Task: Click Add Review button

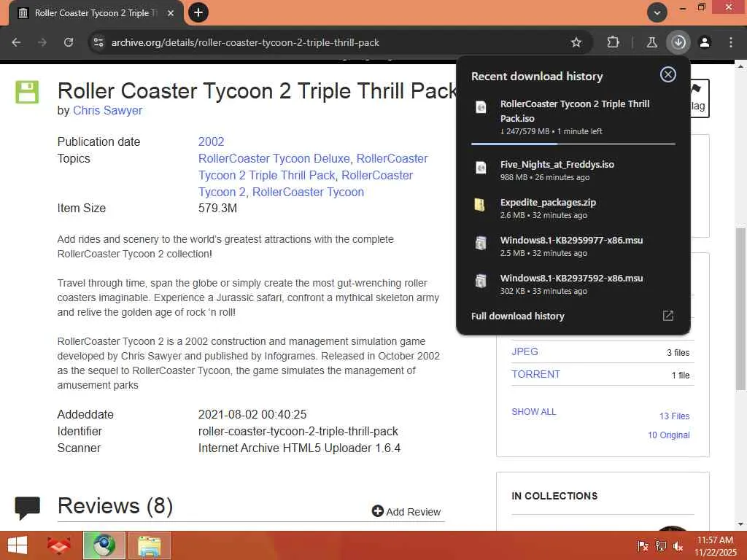Action: tap(406, 511)
